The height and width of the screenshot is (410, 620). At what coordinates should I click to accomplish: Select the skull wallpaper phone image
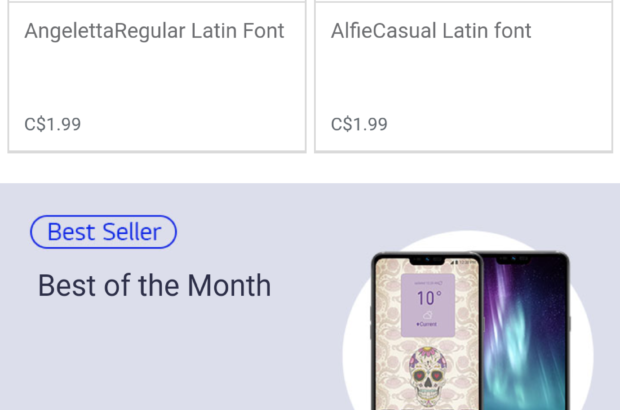tap(427, 332)
